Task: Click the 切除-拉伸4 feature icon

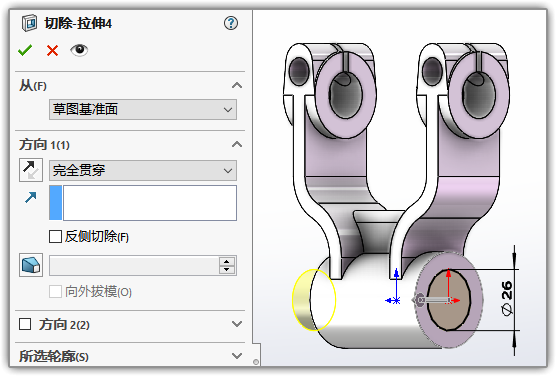Action: coord(29,23)
